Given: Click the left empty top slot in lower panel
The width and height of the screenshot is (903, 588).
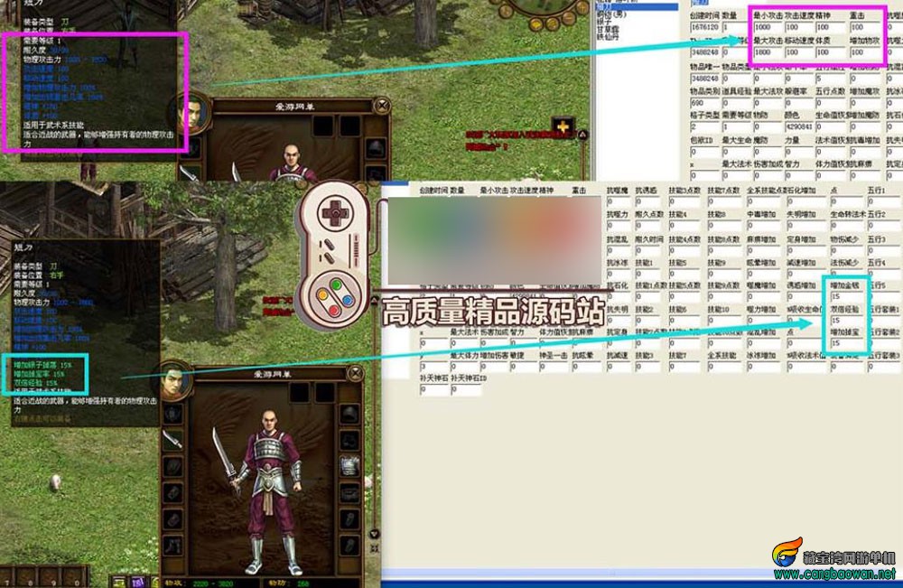Looking at the screenshot, I should tap(300, 393).
